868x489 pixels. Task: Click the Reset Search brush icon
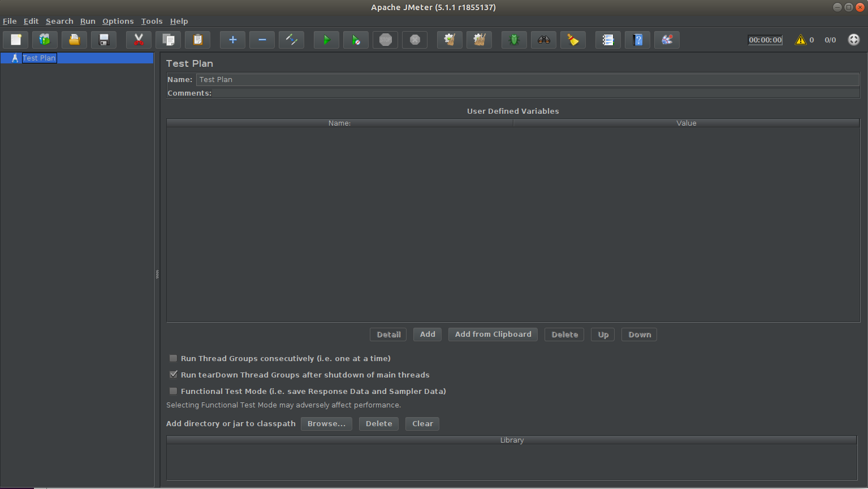[573, 40]
